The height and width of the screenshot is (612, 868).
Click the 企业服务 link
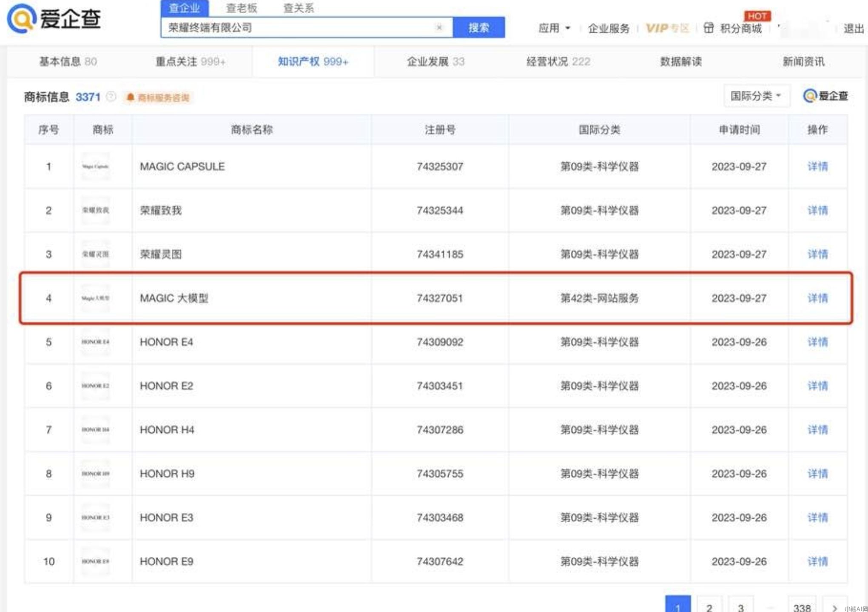(x=609, y=29)
